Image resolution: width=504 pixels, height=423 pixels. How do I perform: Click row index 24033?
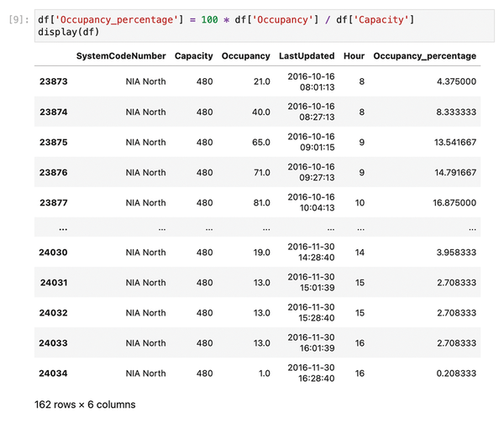(x=53, y=343)
